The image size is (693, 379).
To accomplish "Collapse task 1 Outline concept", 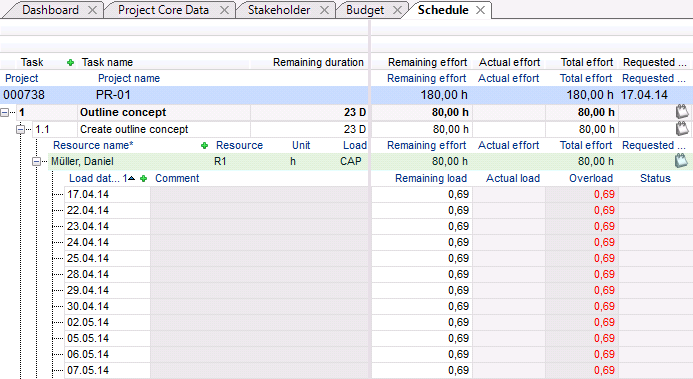I will point(4,113).
